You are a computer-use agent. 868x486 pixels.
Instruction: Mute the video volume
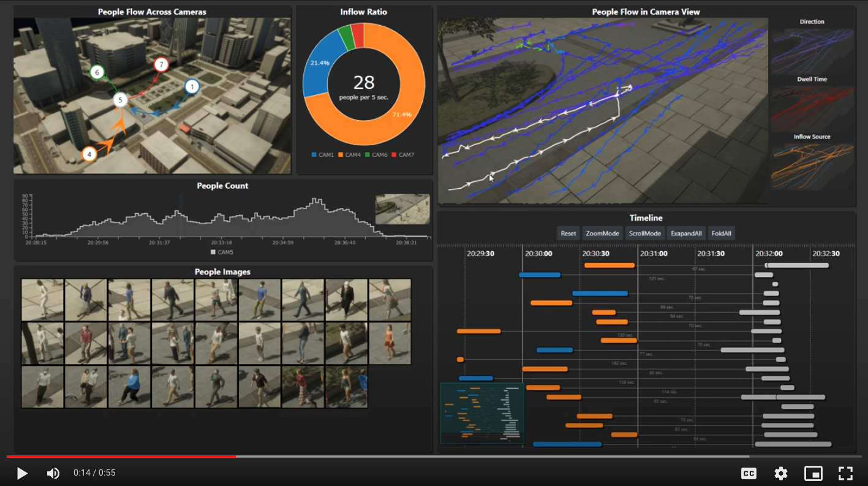[x=53, y=473]
